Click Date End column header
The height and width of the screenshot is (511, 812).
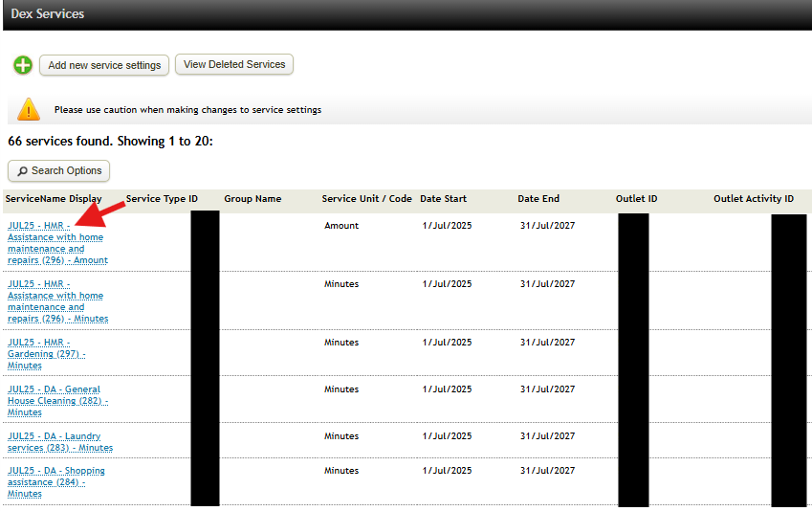538,198
